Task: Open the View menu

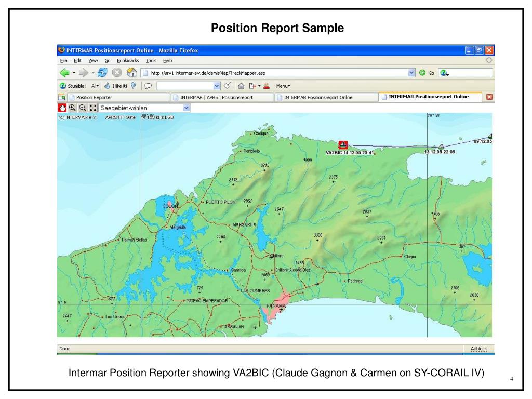Action: pos(93,60)
